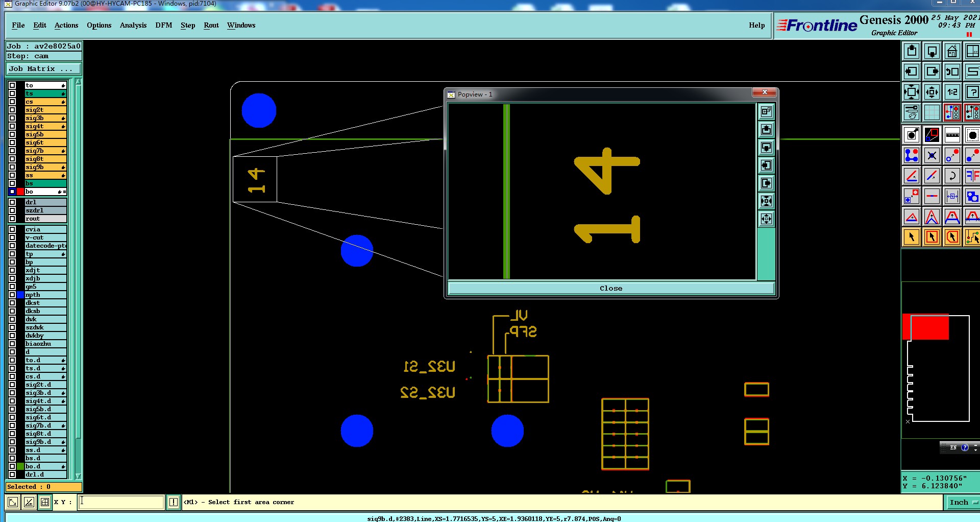980x522 pixels.
Task: Toggle the grid display icon
Action: tap(932, 112)
